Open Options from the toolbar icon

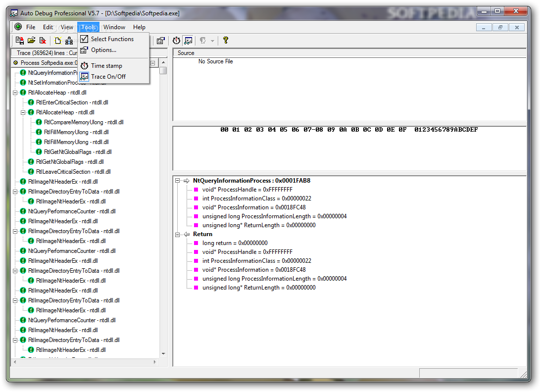point(160,41)
